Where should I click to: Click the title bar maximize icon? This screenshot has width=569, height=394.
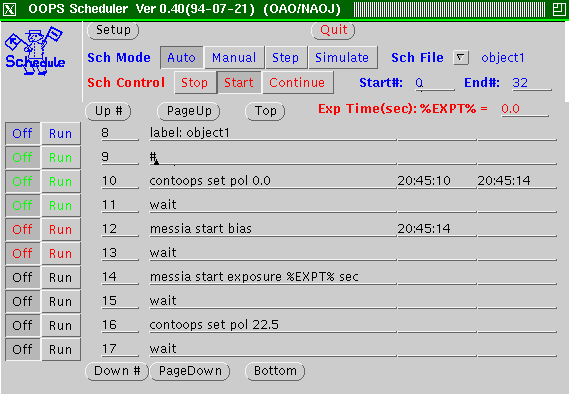tap(559, 9)
